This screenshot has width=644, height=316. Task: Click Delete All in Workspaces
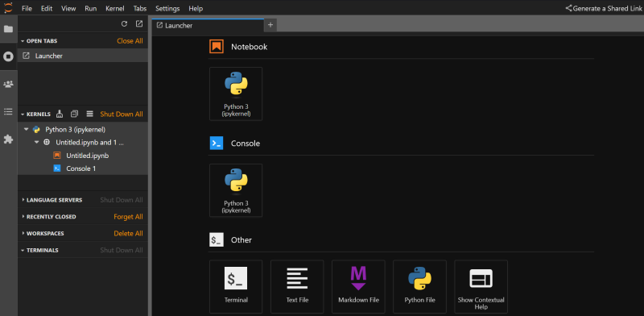click(x=128, y=233)
